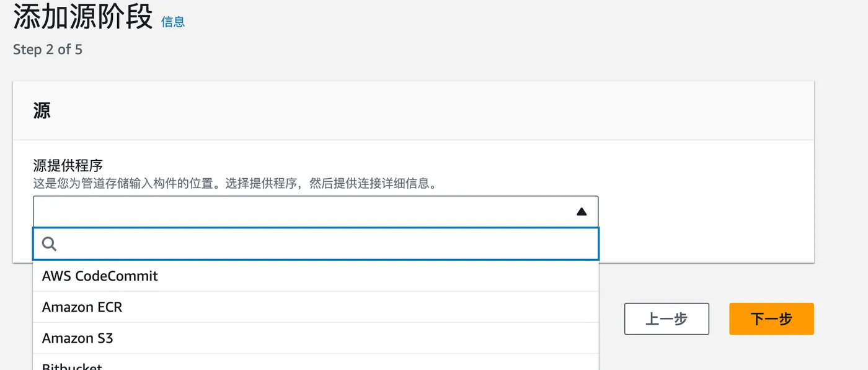The height and width of the screenshot is (370, 868).
Task: Click the magnifying glass search icon
Action: tap(49, 243)
